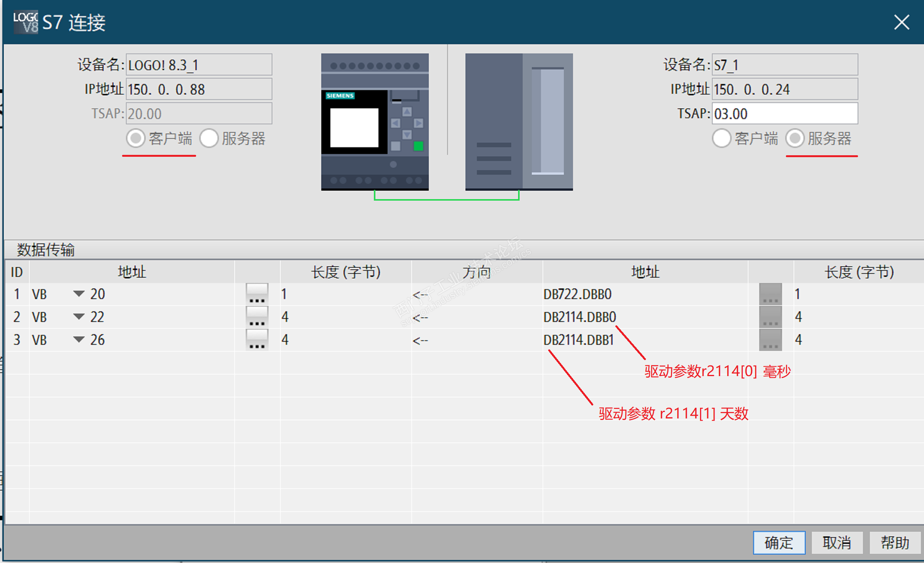Open address browse button for row 1

click(x=257, y=294)
